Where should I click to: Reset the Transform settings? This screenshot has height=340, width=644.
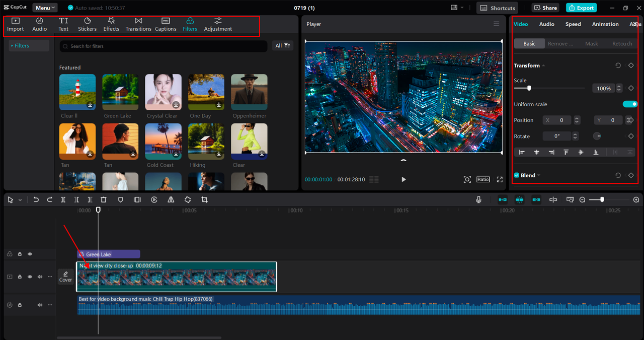(618, 65)
